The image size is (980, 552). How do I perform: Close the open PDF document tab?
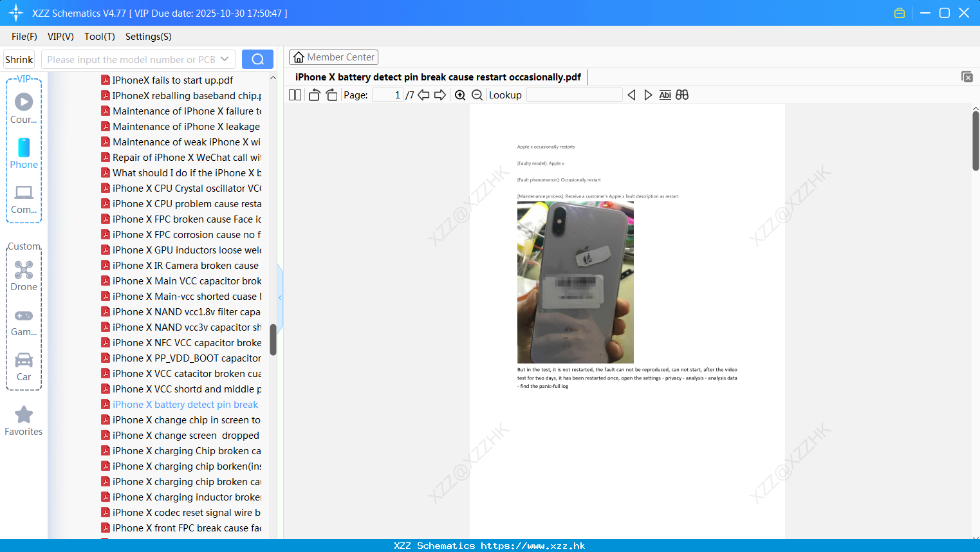[967, 77]
